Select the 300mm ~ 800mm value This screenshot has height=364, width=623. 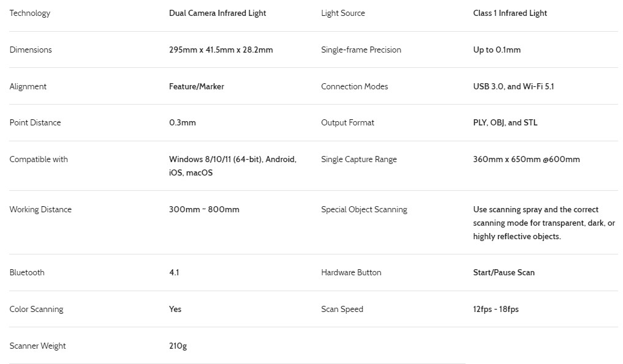pyautogui.click(x=204, y=209)
